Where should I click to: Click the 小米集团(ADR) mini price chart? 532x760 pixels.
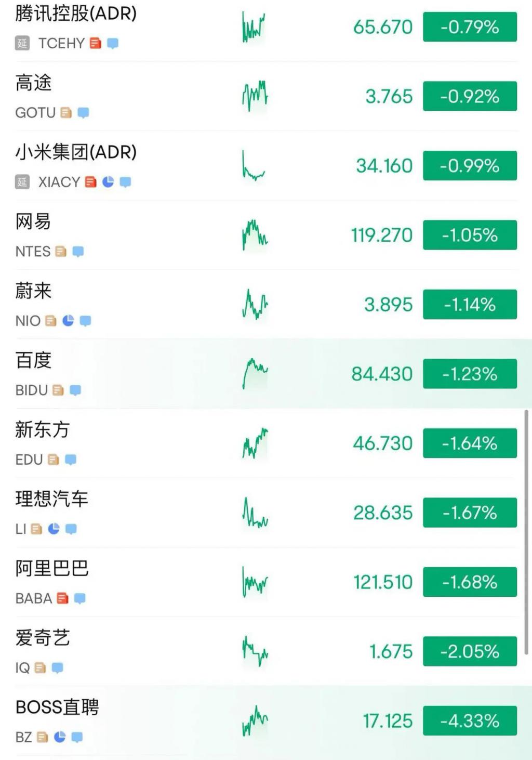coord(254,166)
